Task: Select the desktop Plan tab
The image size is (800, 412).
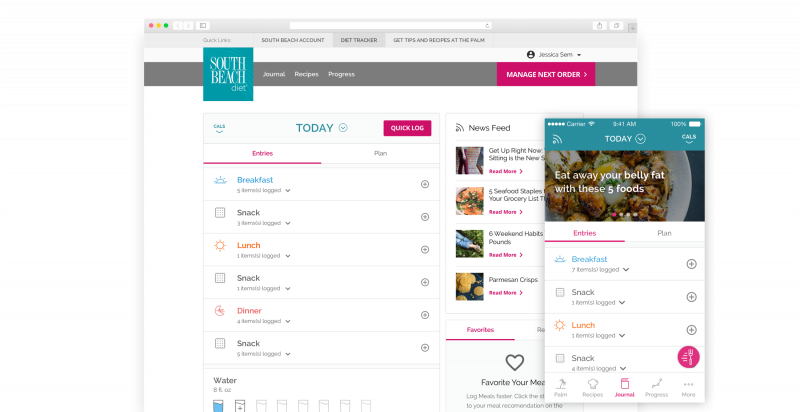Action: click(380, 153)
